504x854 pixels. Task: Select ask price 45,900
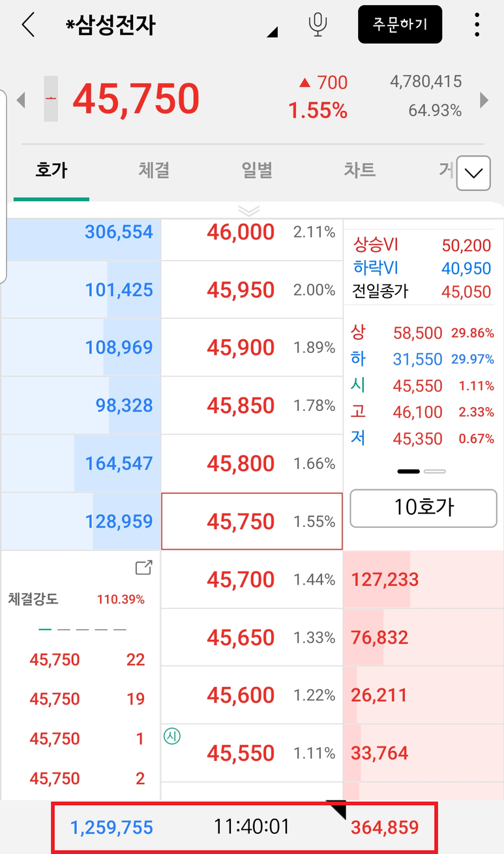tap(252, 347)
